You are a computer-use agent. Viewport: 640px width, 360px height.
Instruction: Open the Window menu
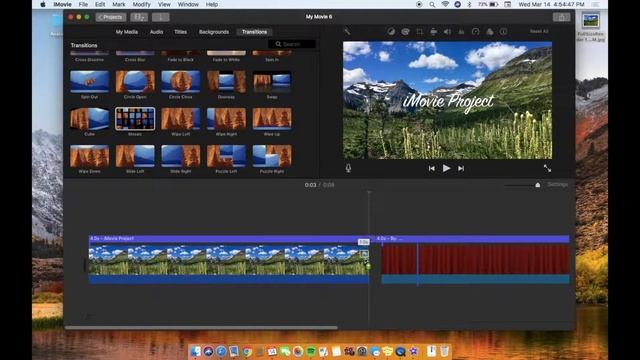click(188, 4)
